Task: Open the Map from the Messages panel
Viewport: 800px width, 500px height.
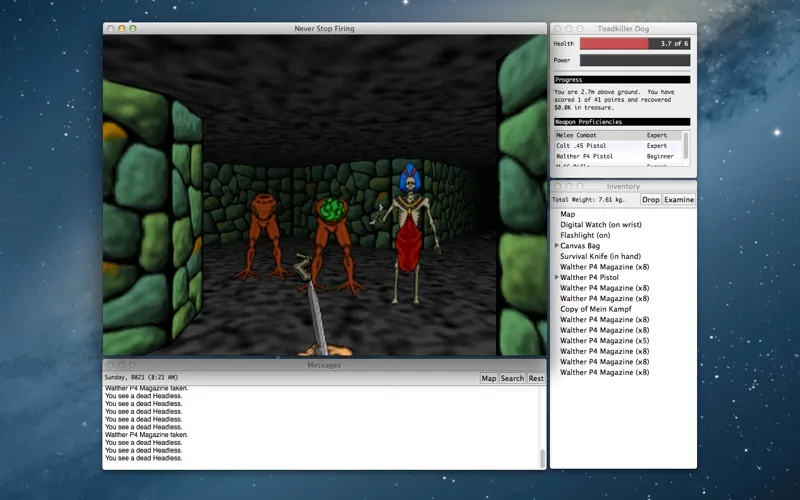Action: click(x=488, y=378)
